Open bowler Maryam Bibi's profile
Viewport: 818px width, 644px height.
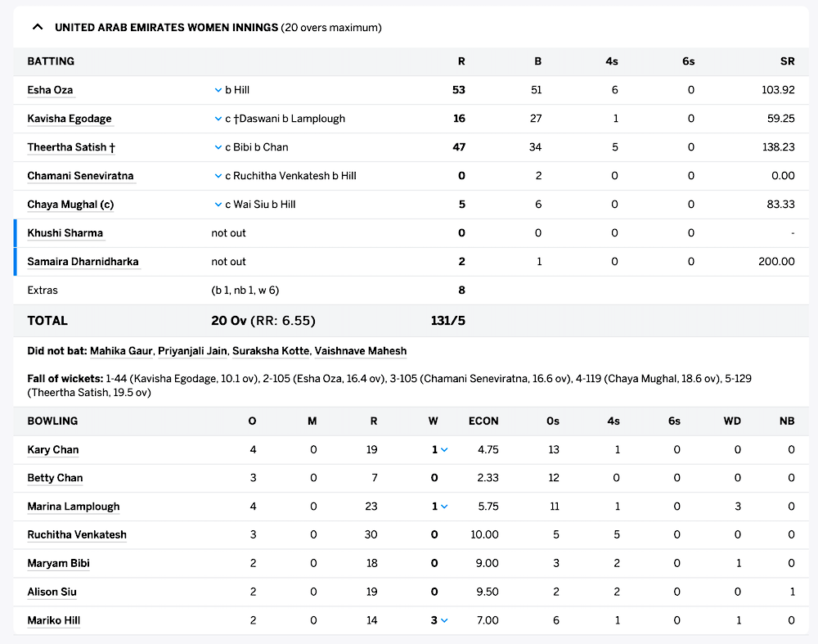tap(58, 563)
